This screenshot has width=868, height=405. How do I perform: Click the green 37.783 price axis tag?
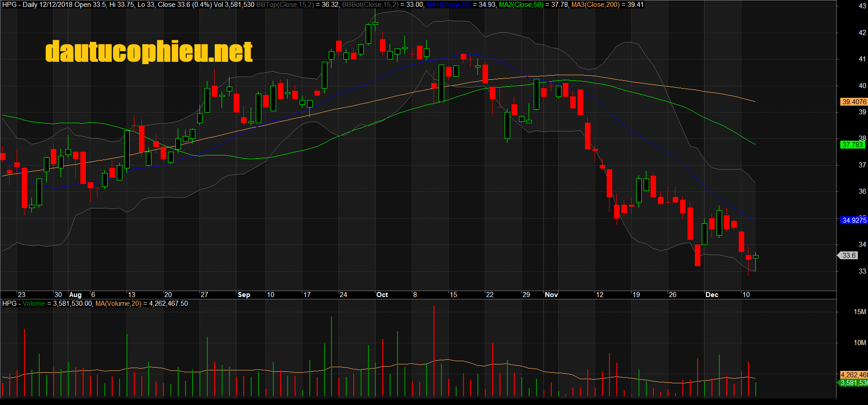point(852,145)
